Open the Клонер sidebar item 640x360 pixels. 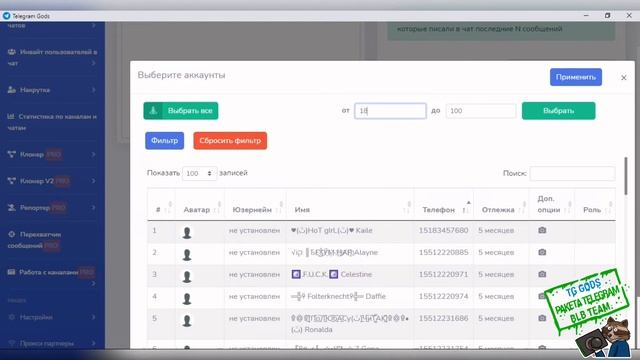tap(52, 154)
